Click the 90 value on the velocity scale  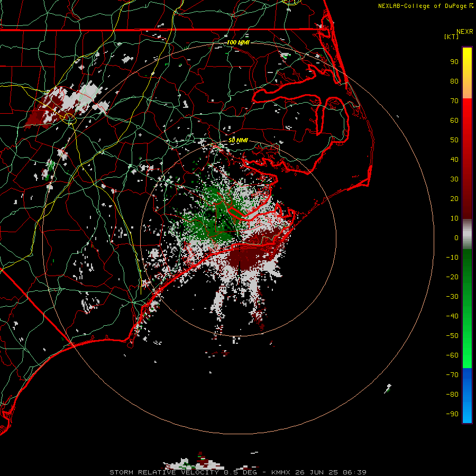pos(454,62)
